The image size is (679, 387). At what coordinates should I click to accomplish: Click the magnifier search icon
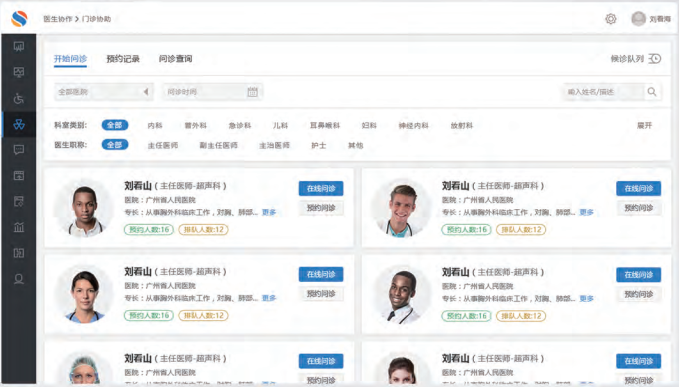(652, 92)
